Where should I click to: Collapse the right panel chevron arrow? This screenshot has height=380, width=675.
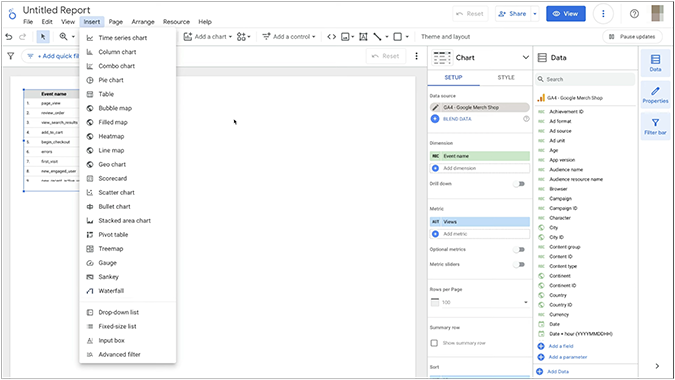coord(657,366)
